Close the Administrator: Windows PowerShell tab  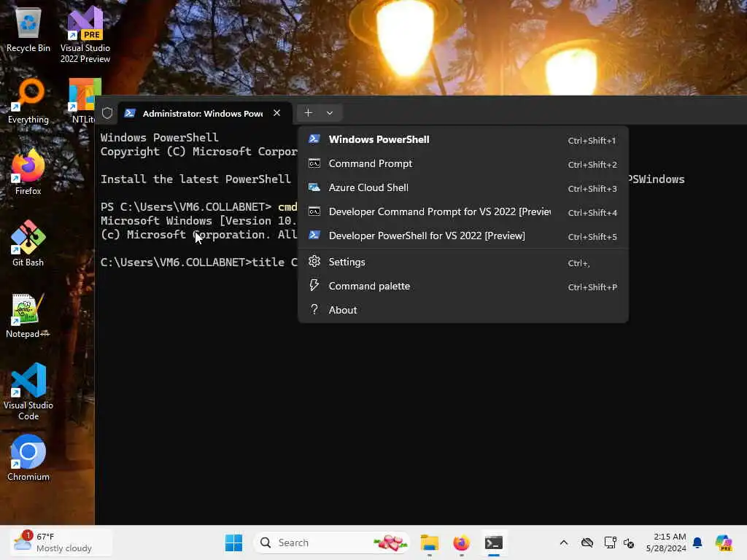coord(276,113)
